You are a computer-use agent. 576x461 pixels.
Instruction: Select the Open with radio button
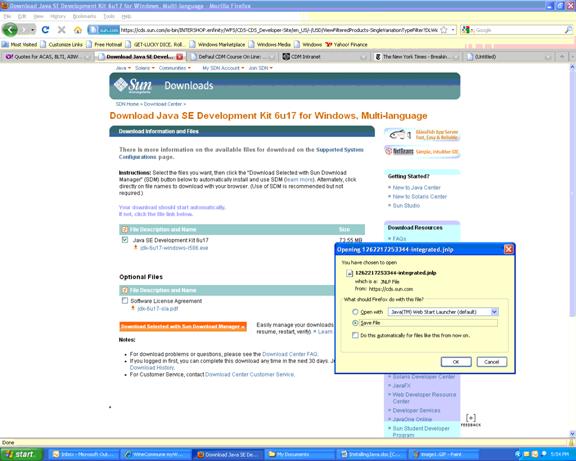(x=355, y=312)
